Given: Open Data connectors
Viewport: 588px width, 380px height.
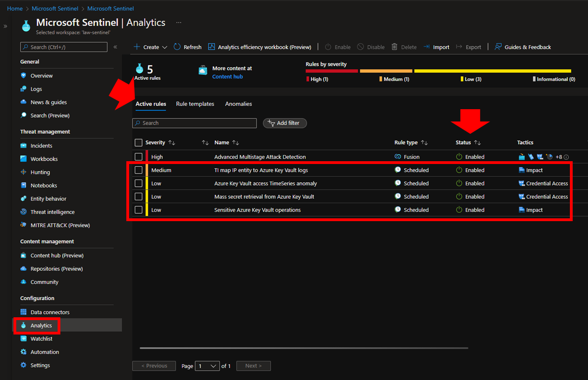Looking at the screenshot, I should 50,312.
